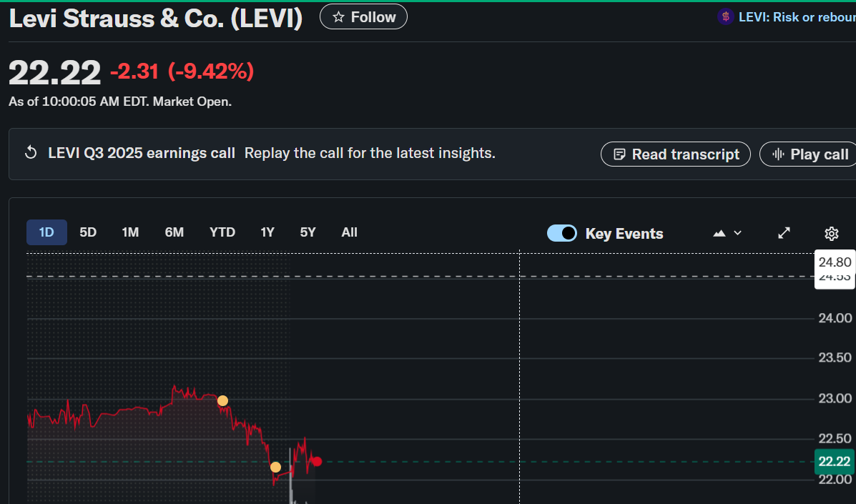Click the purple icon next to LEVI: Risk or rebound

[725, 17]
